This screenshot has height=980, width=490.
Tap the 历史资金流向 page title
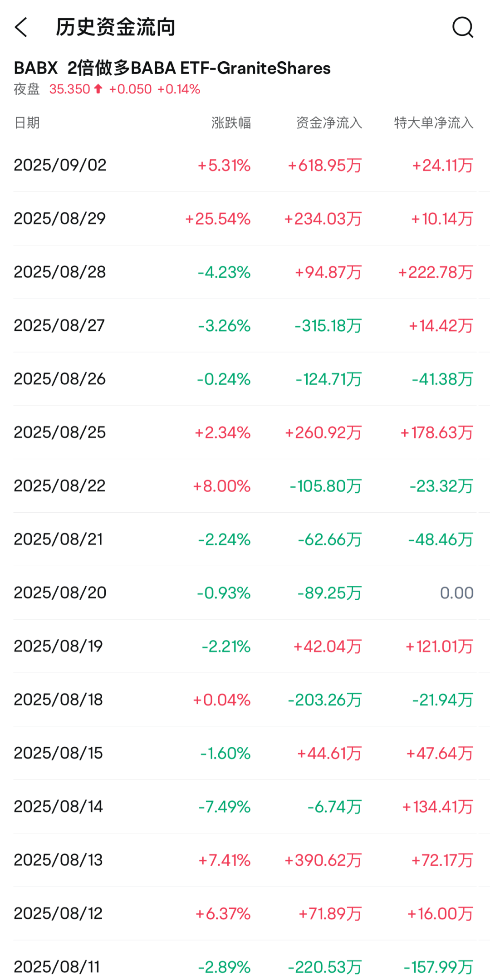[x=115, y=27]
